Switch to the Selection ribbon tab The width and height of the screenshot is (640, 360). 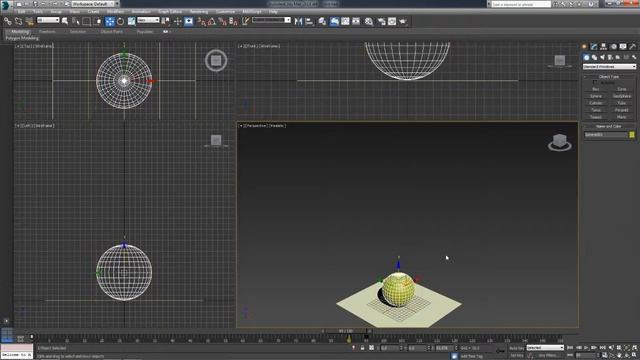(x=78, y=32)
